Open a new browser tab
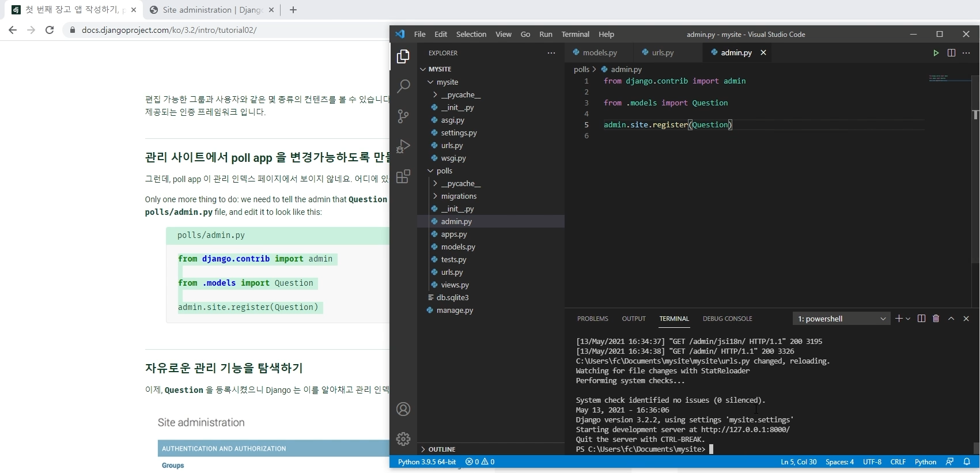Image resolution: width=980 pixels, height=473 pixels. [x=293, y=10]
